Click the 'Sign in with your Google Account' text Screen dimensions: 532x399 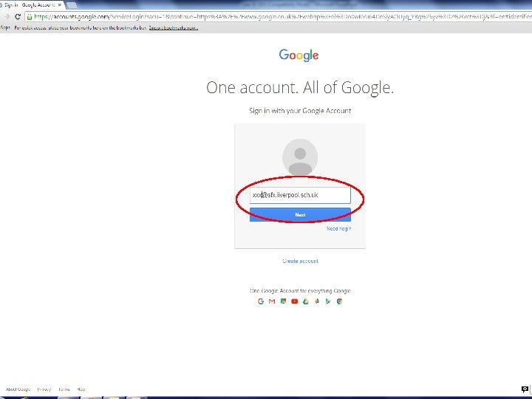coord(300,111)
